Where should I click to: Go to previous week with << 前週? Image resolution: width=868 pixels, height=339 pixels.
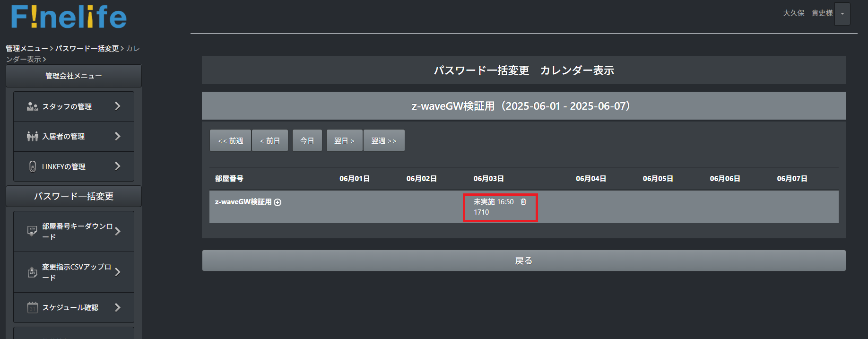tap(230, 141)
